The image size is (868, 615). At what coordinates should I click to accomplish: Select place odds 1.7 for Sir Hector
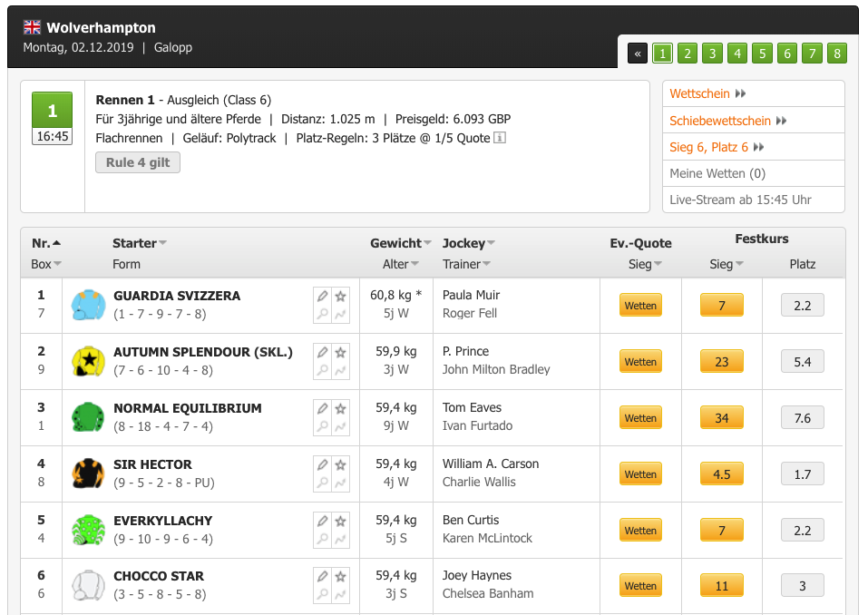click(x=803, y=473)
